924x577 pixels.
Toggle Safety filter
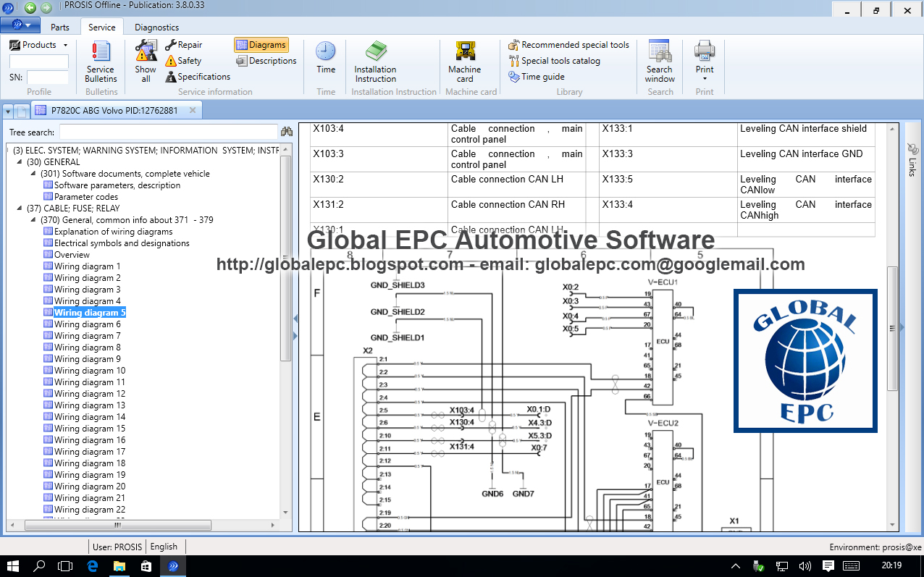point(183,61)
